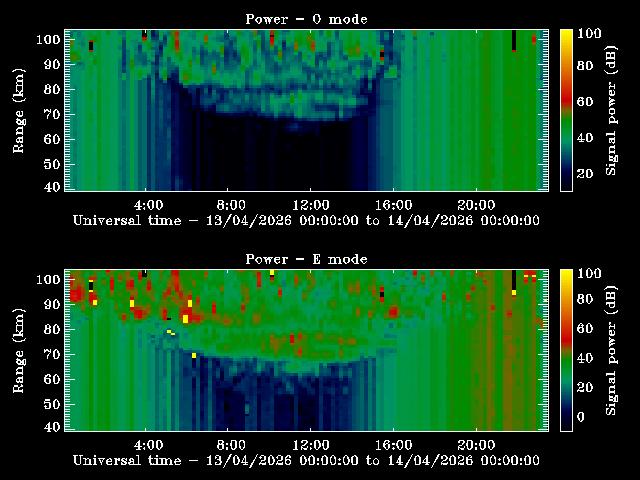The image size is (640, 480).
Task: Click the "Power - E mode" plot title
Action: click(x=307, y=259)
